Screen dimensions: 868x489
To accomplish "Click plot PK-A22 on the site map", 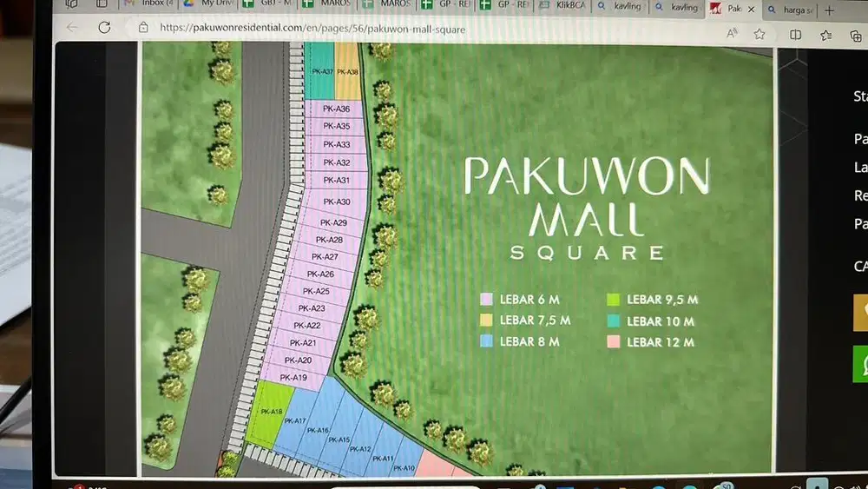I will pyautogui.click(x=306, y=326).
